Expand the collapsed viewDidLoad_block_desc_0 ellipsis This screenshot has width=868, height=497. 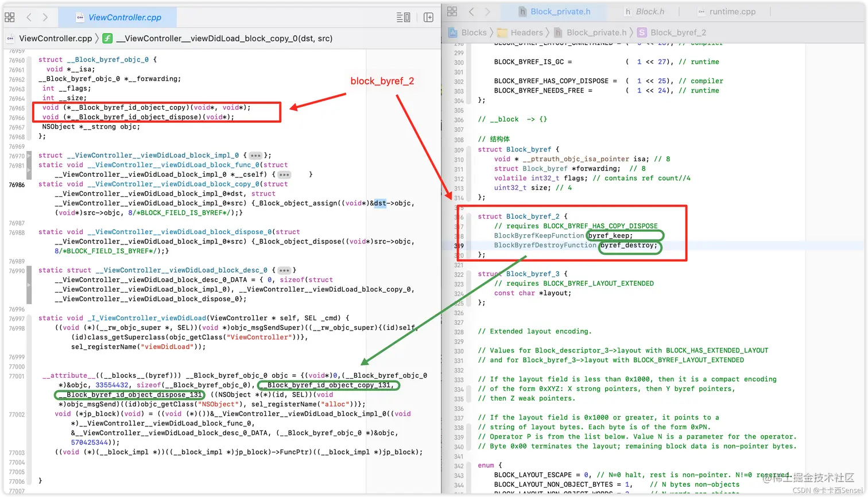pyautogui.click(x=284, y=270)
